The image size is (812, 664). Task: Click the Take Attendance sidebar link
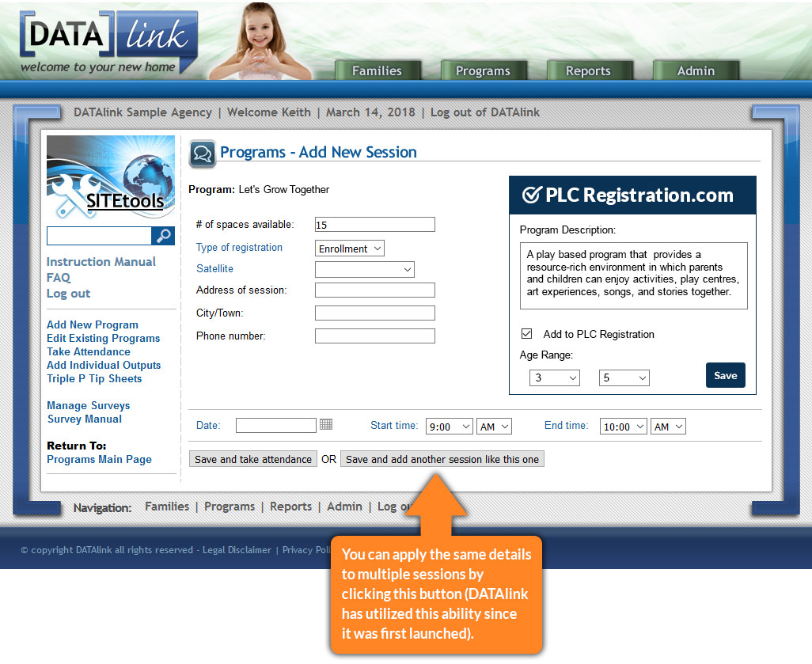tap(89, 351)
